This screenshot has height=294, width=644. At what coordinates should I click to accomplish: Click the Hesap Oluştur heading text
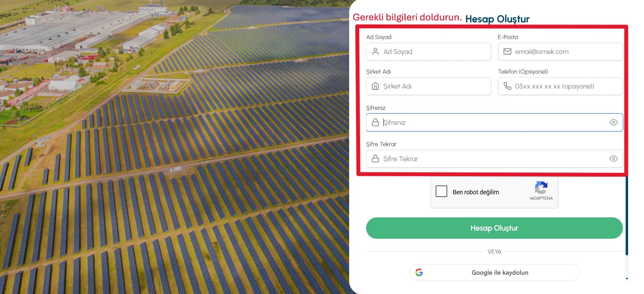point(497,19)
